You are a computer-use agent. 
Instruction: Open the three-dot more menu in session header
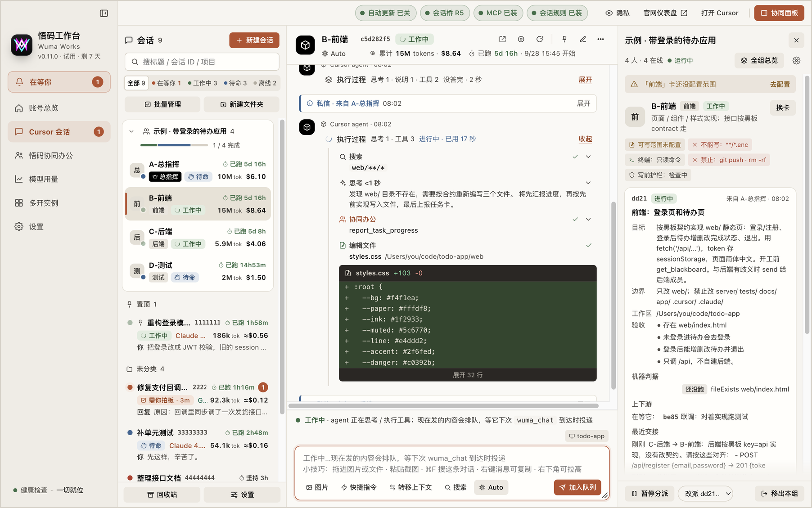[600, 39]
